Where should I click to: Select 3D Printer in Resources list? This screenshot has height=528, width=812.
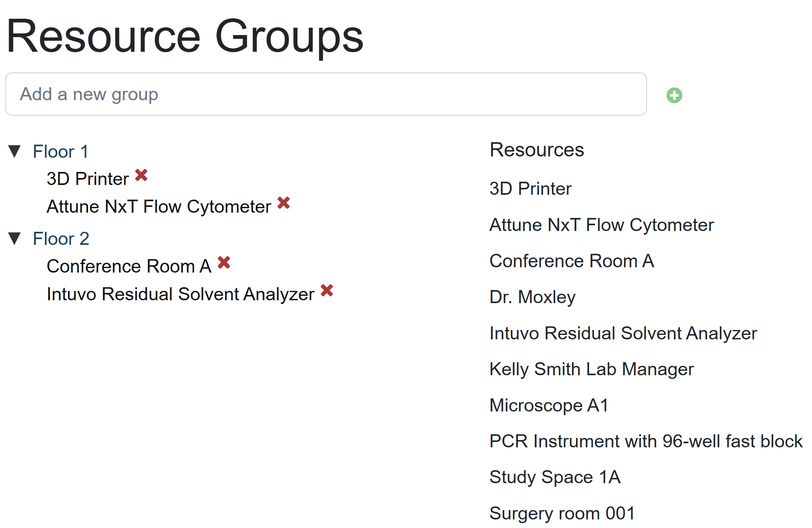tap(530, 189)
